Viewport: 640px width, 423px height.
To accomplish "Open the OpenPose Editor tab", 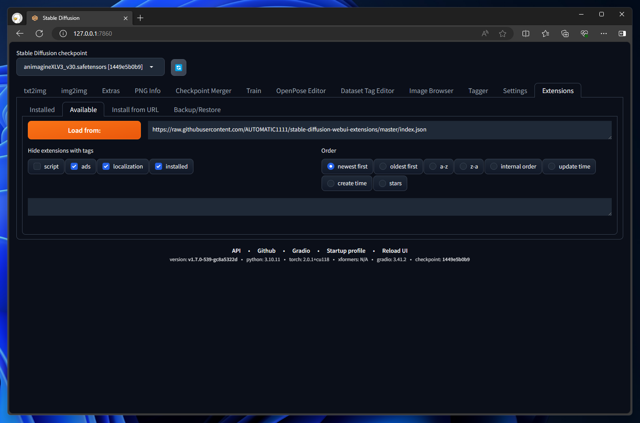I will pos(301,91).
